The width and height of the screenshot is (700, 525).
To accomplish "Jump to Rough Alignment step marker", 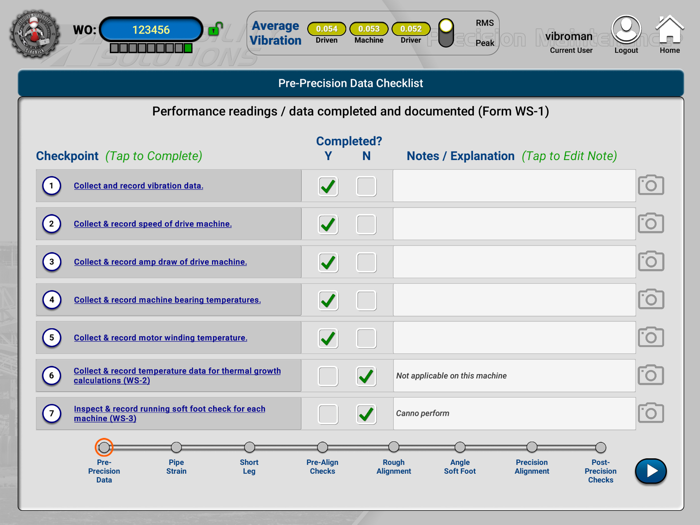I will coord(393,447).
